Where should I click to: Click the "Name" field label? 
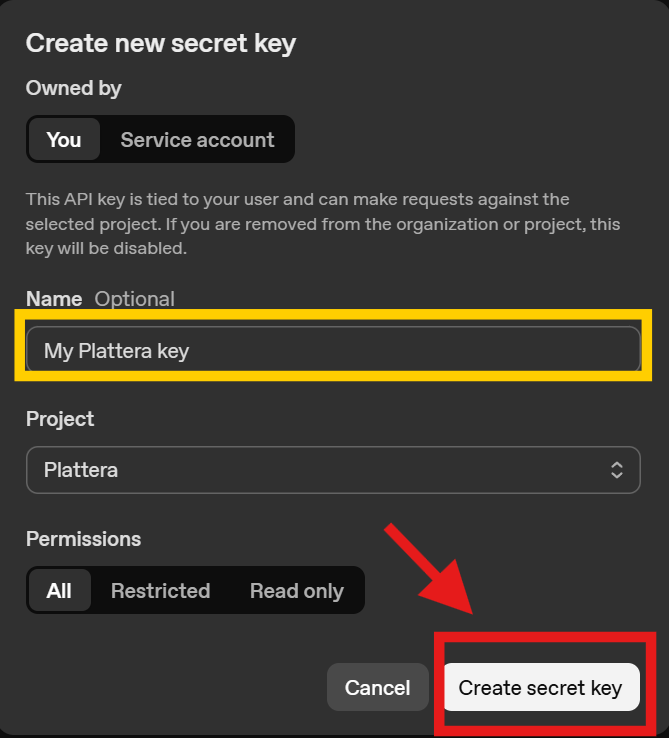tap(54, 299)
